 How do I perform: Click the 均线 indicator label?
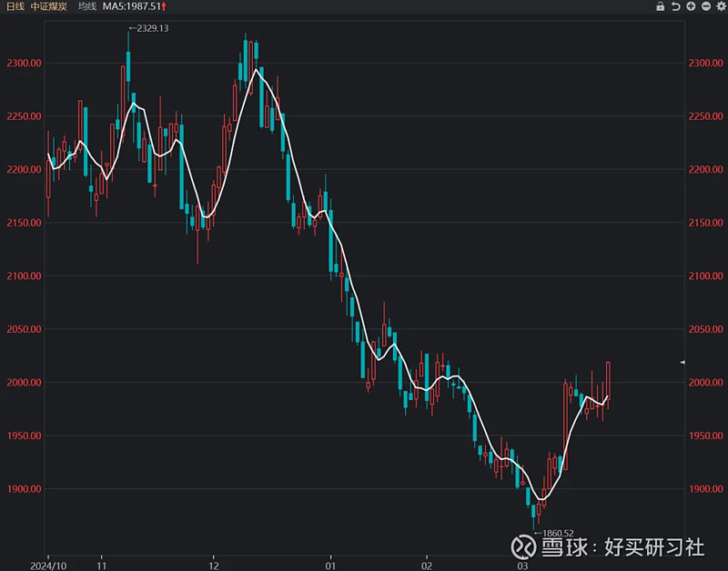87,6
